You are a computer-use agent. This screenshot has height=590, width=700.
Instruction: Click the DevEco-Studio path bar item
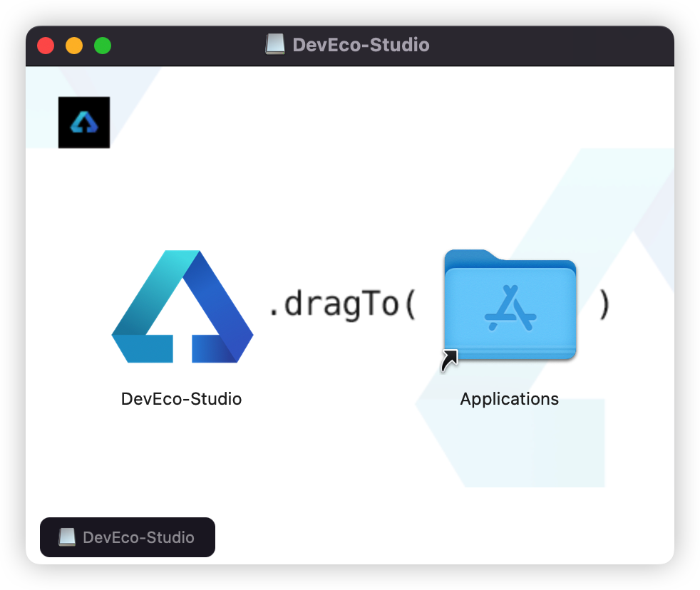coord(127,537)
